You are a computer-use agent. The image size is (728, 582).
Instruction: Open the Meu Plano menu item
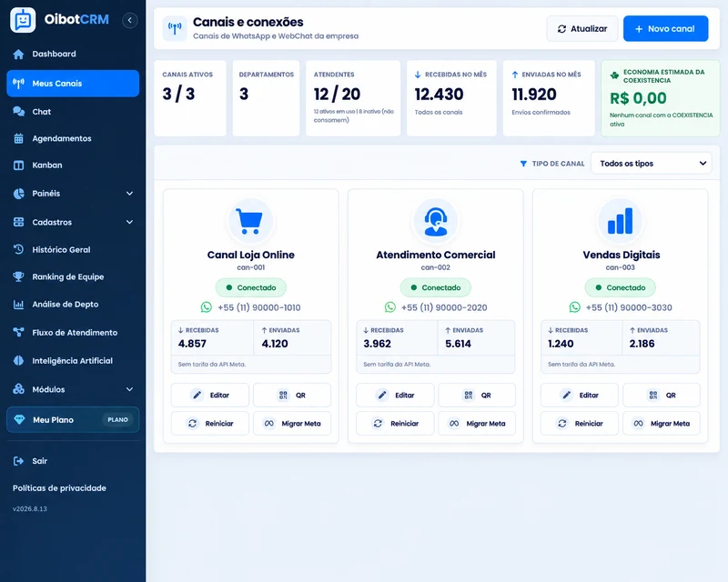[x=73, y=420]
